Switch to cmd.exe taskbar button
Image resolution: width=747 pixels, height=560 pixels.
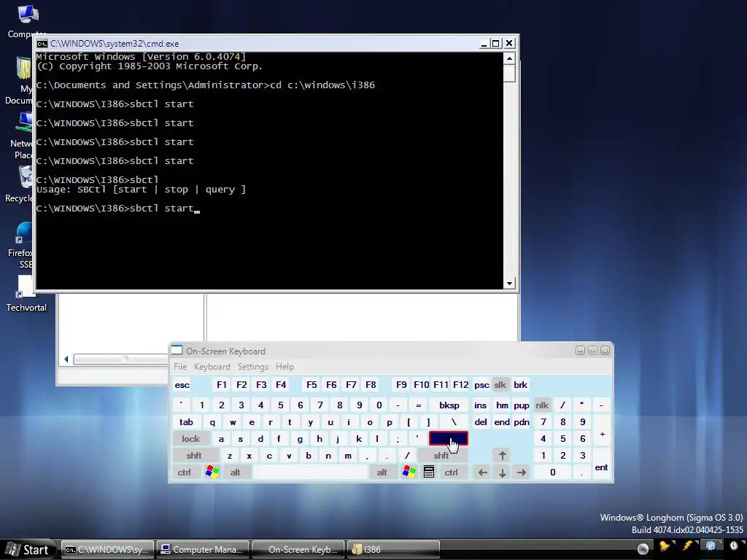pos(108,550)
